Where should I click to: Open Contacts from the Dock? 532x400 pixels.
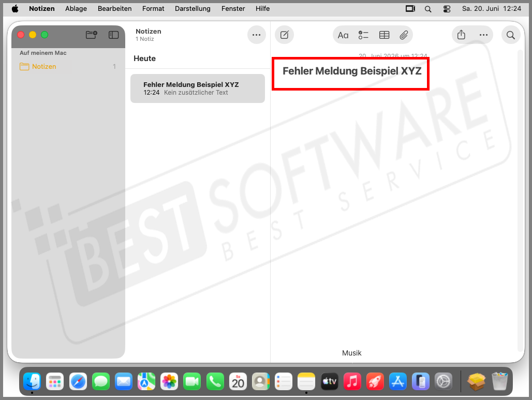pos(261,381)
